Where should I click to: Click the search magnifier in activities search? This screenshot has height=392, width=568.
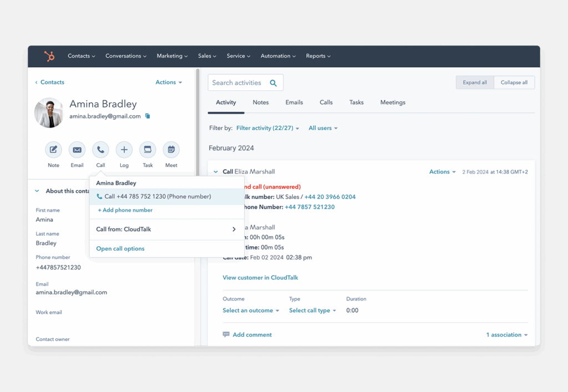[273, 82]
